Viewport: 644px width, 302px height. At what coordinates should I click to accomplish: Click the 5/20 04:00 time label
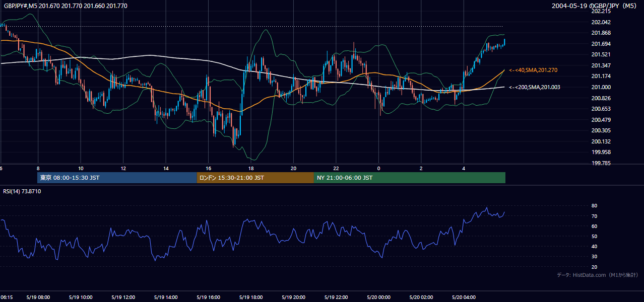click(464, 297)
